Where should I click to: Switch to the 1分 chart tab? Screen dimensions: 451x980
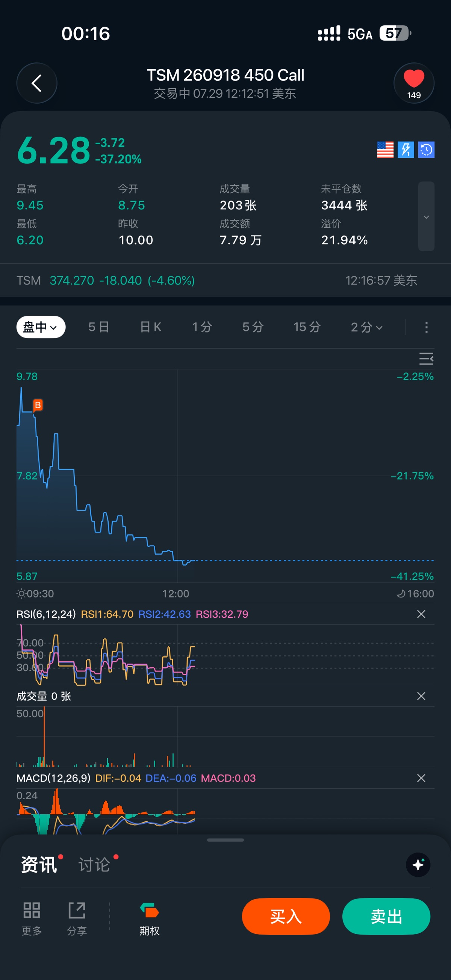[x=202, y=327]
